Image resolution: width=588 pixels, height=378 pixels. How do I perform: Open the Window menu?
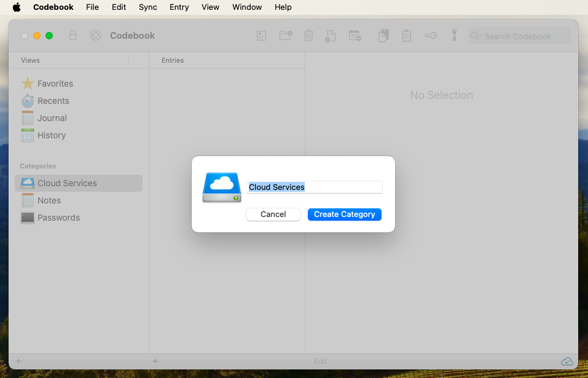pos(247,7)
